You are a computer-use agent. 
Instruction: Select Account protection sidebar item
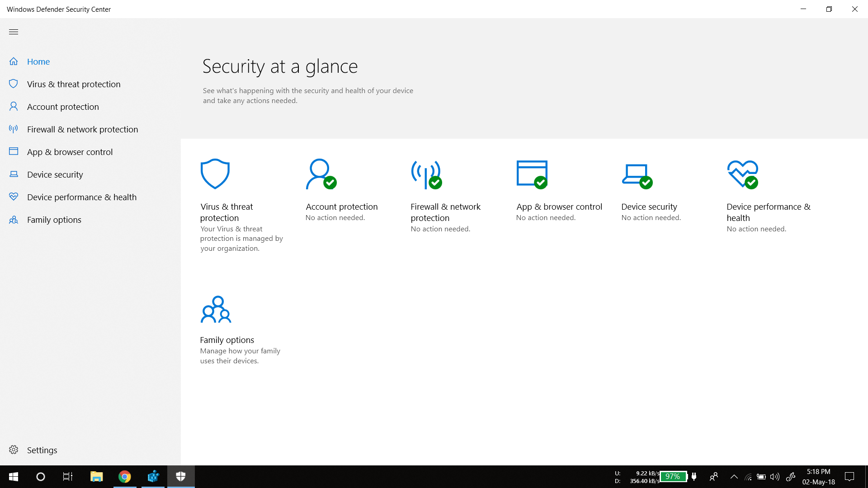coord(63,107)
